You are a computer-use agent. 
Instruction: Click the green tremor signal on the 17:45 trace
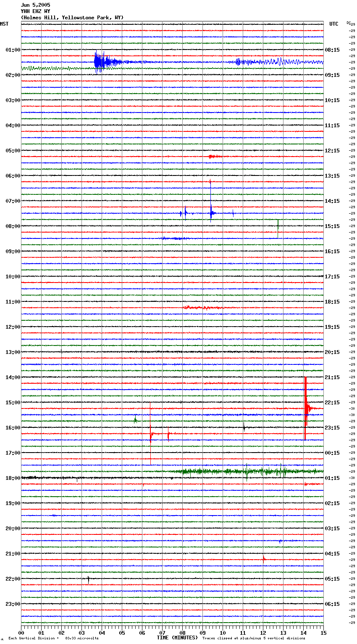(x=248, y=471)
